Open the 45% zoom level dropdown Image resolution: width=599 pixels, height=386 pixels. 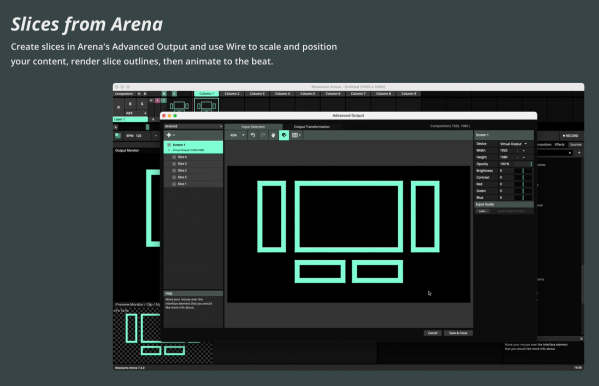pyautogui.click(x=237, y=135)
